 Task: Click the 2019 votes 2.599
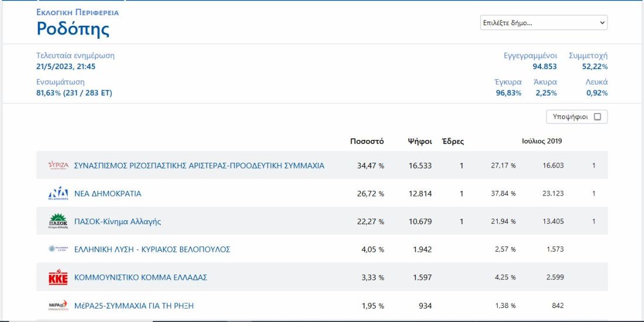(x=555, y=278)
